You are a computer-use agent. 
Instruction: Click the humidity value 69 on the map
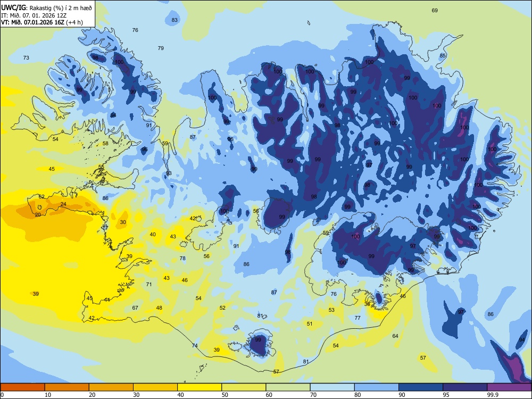coord(435,11)
